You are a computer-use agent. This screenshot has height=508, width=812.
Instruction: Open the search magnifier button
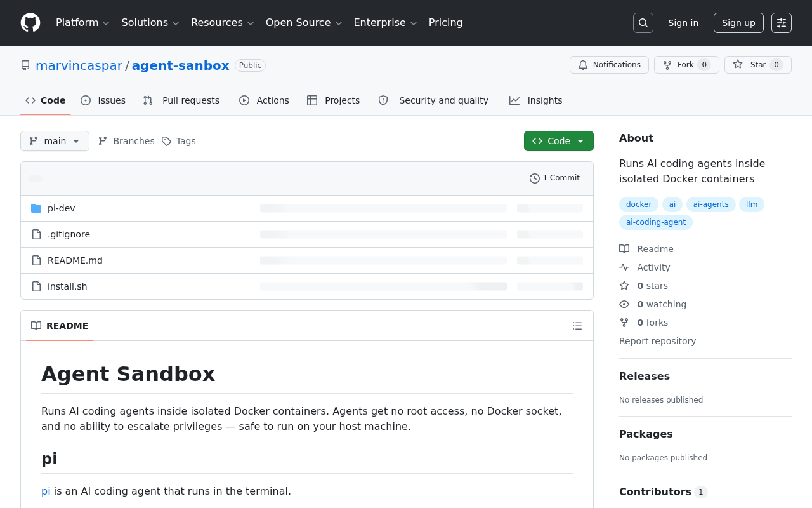643,23
